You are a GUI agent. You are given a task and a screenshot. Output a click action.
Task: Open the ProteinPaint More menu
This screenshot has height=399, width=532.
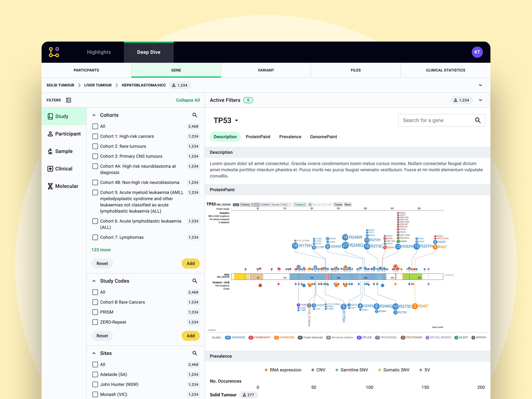[x=347, y=205]
